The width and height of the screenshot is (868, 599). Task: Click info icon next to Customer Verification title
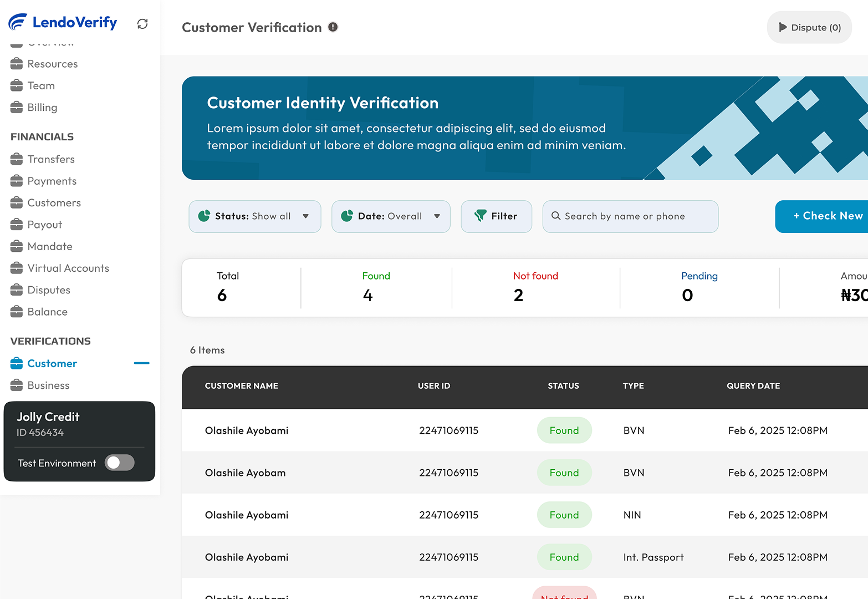point(333,27)
